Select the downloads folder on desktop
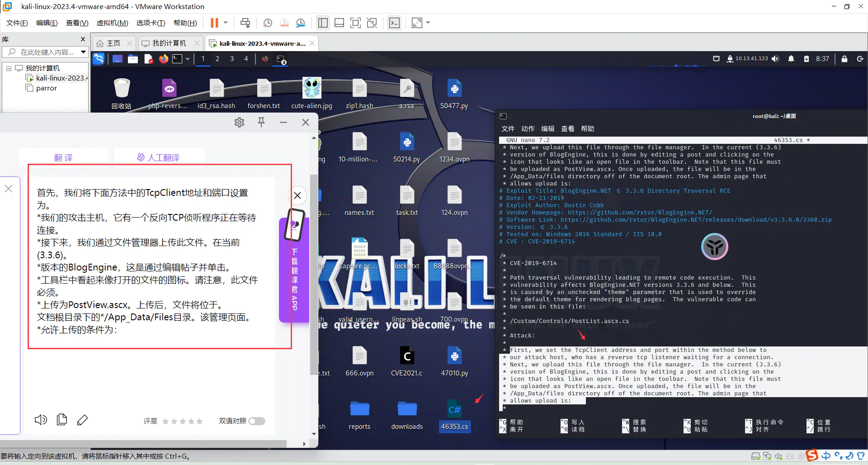 (407, 415)
